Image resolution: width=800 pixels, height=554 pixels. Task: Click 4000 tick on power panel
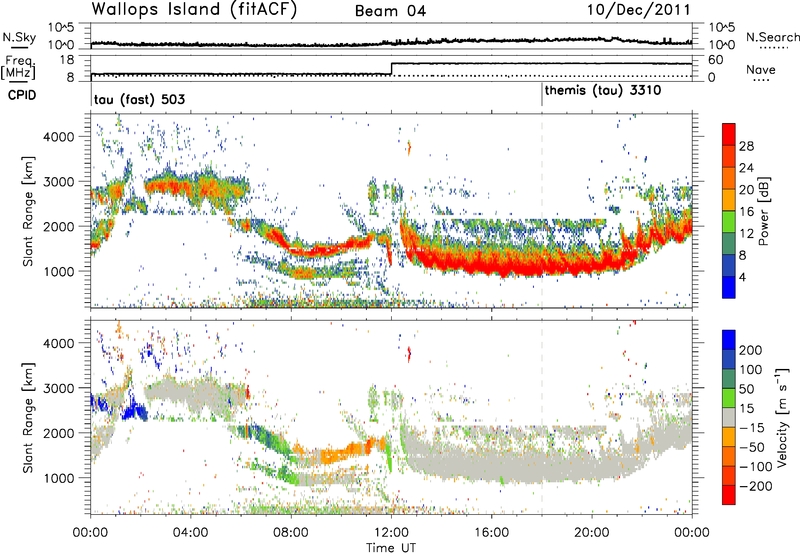[58, 136]
